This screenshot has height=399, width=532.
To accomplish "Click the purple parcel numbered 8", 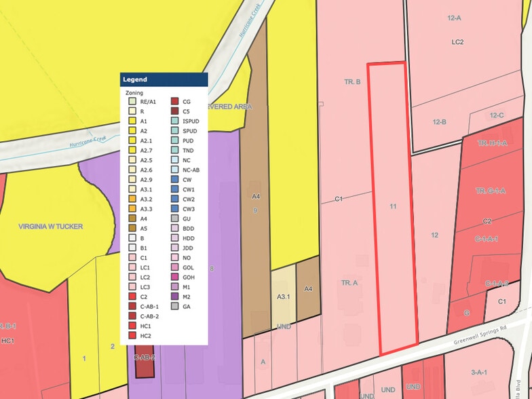I will [212, 269].
